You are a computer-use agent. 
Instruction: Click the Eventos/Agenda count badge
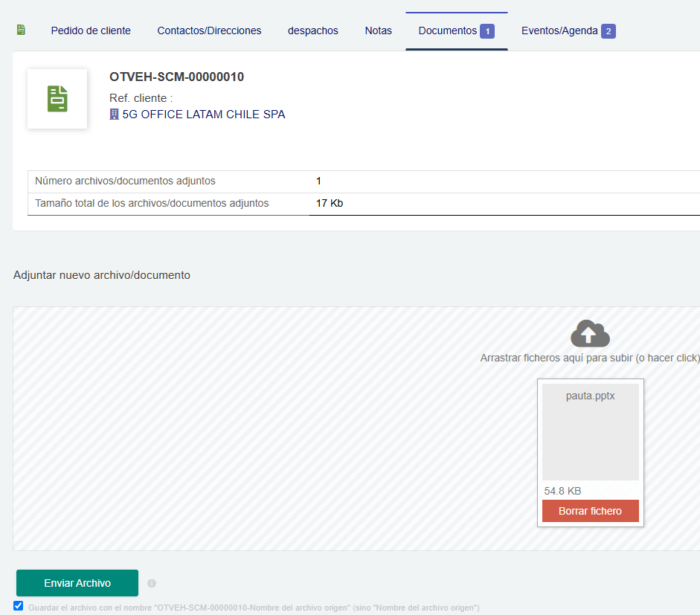608,31
